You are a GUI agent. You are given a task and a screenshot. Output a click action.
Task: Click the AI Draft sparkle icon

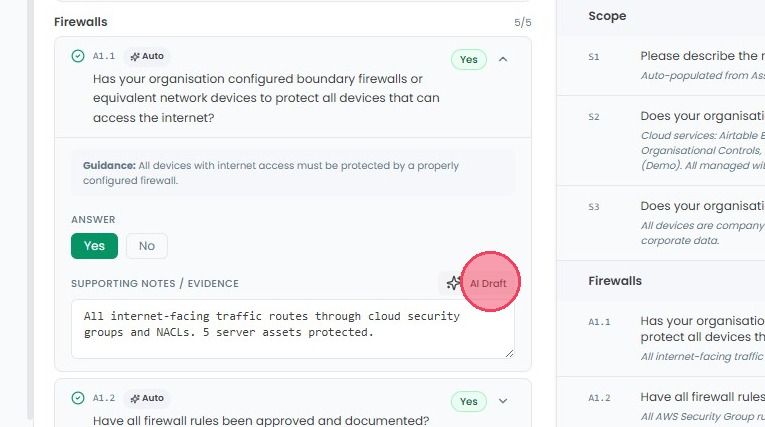pyautogui.click(x=453, y=283)
